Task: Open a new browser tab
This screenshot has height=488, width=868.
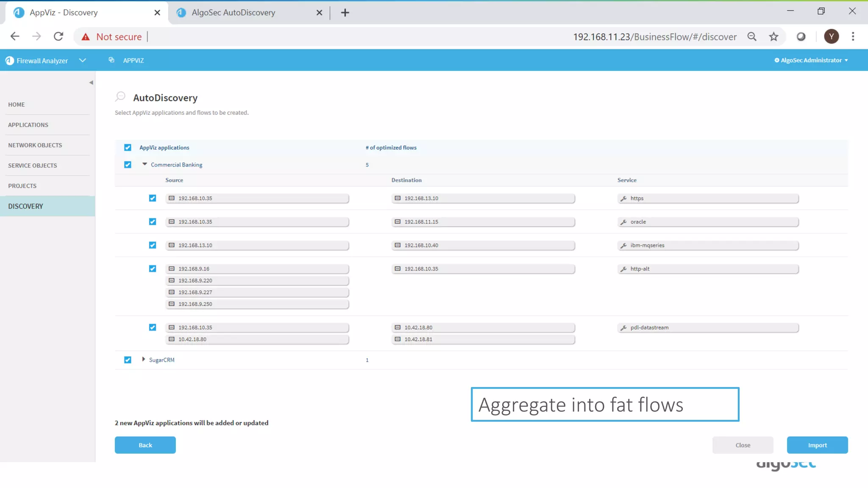Action: (345, 13)
